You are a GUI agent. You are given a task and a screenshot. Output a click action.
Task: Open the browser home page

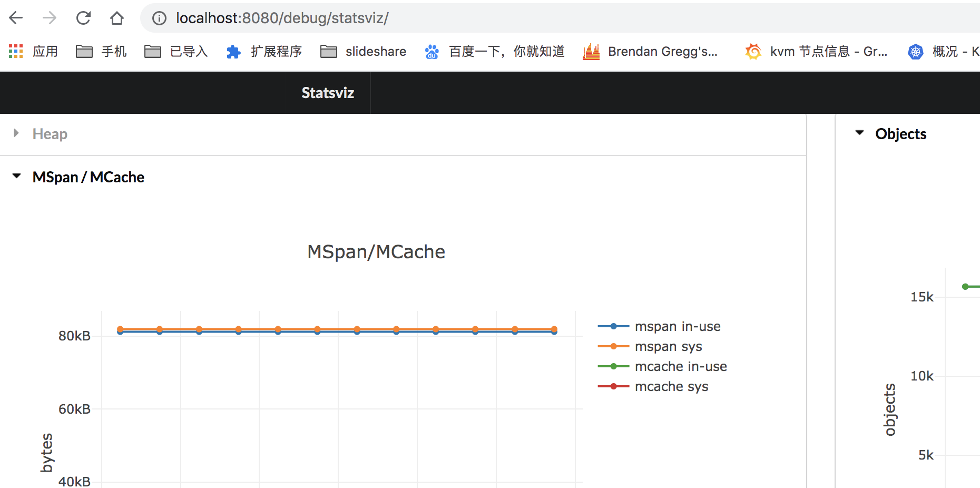click(117, 18)
